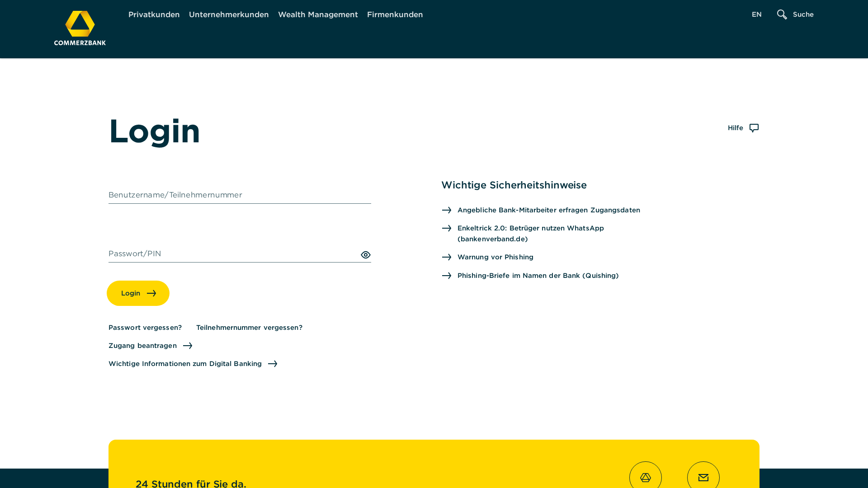
Task: Click the Commerzbank branch icon in yellow banner
Action: click(646, 477)
